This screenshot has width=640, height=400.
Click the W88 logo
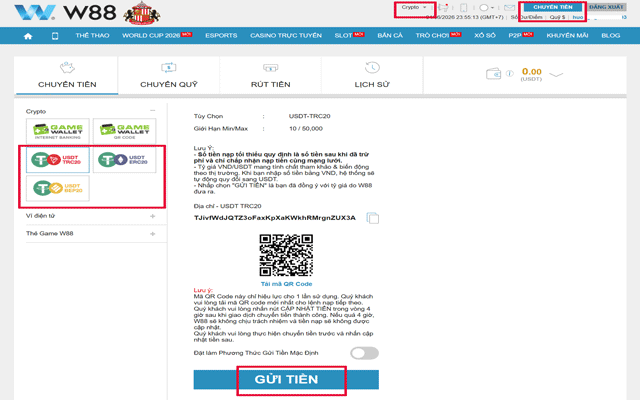coord(65,12)
